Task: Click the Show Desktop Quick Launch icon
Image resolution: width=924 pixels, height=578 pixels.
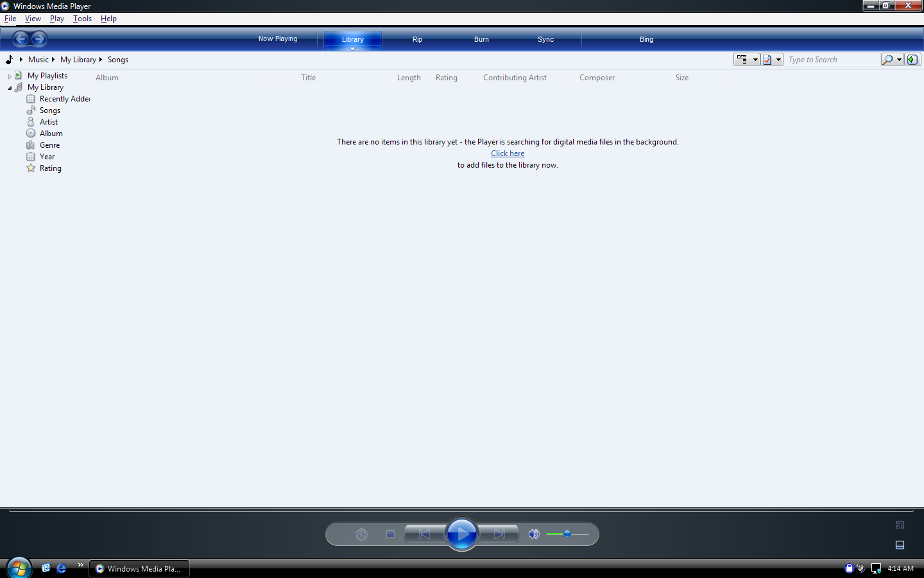Action: [46, 568]
